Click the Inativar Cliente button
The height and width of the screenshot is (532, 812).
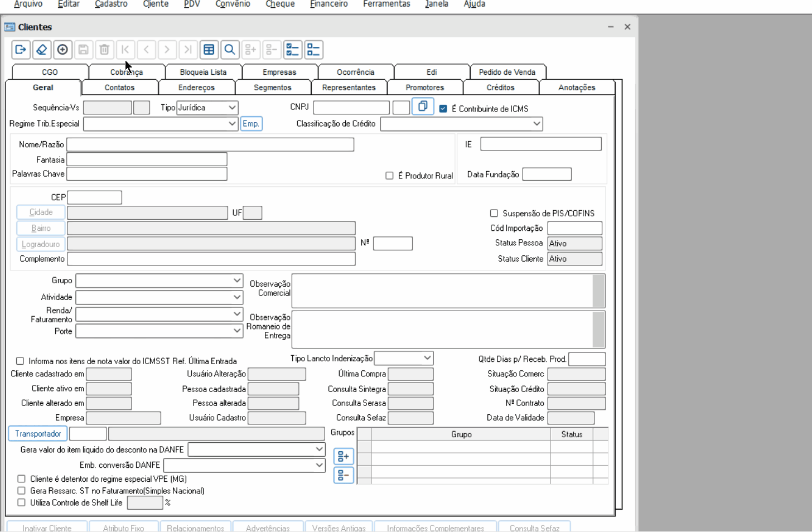(x=47, y=527)
